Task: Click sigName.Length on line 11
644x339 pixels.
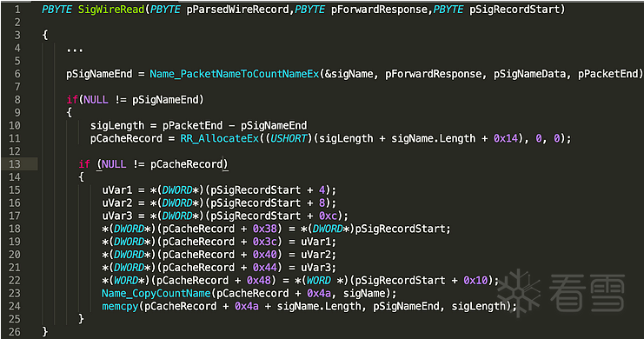Action: click(x=433, y=138)
